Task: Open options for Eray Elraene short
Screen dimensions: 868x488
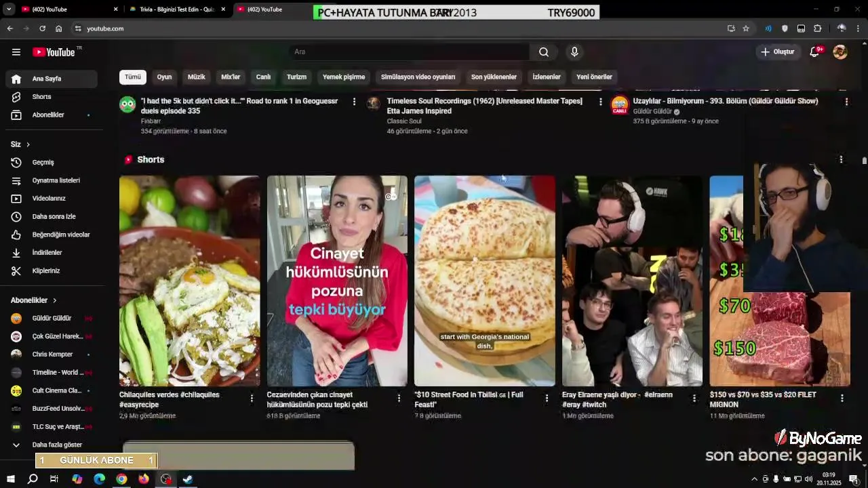Action: click(x=694, y=399)
